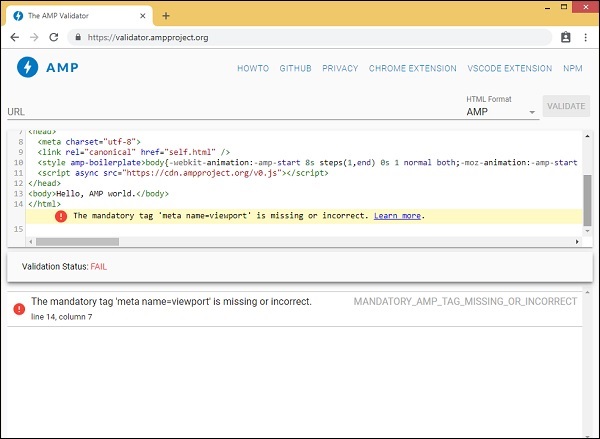Image resolution: width=600 pixels, height=439 pixels.
Task: Reload the page with refresh icon
Action: click(x=56, y=37)
